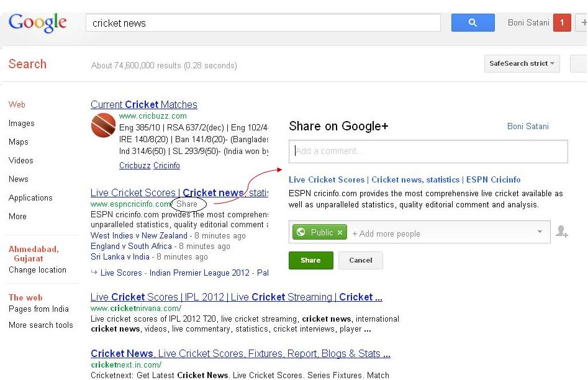This screenshot has height=380, width=588.
Task: Expand the audience dropdown arrow in the share box
Action: coord(540,232)
